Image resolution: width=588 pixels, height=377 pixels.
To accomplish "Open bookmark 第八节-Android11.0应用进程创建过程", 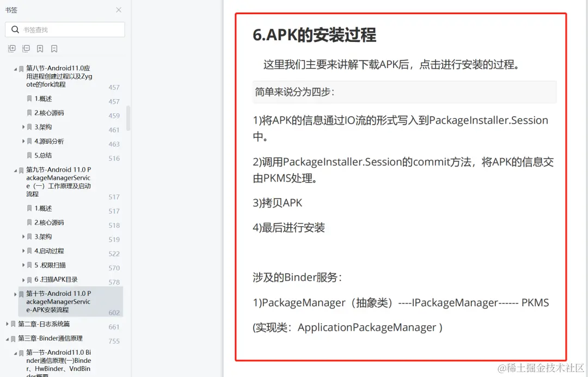I will click(59, 76).
